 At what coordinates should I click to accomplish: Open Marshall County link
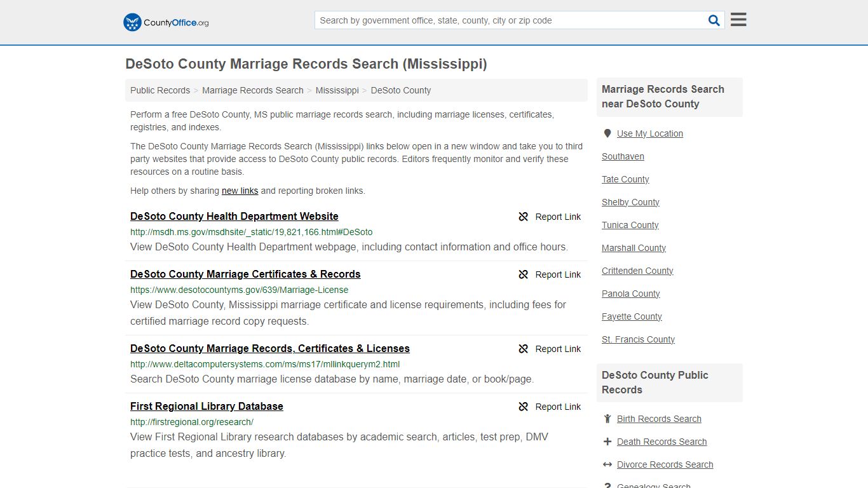tap(634, 248)
